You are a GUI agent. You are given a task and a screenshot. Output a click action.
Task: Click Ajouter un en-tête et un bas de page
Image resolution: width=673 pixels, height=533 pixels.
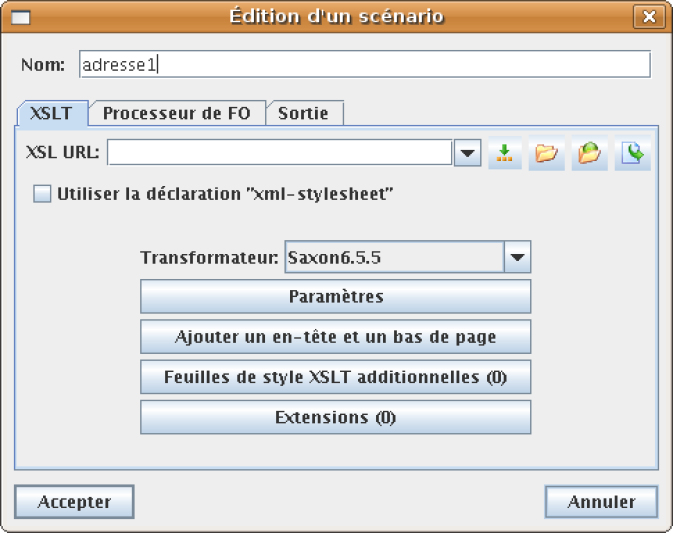[x=336, y=337]
